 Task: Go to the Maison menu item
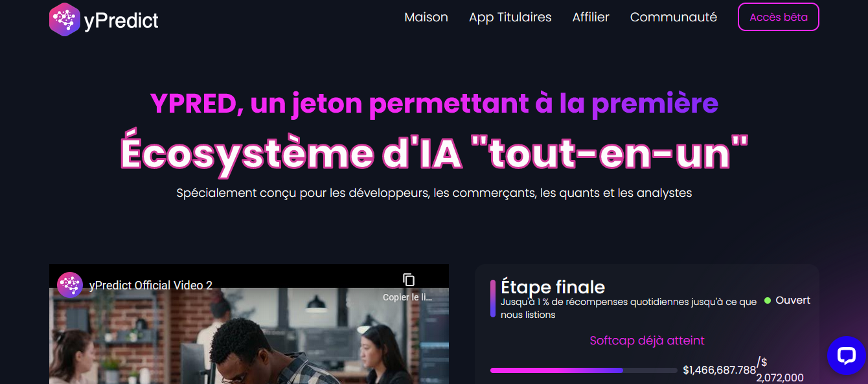point(426,17)
